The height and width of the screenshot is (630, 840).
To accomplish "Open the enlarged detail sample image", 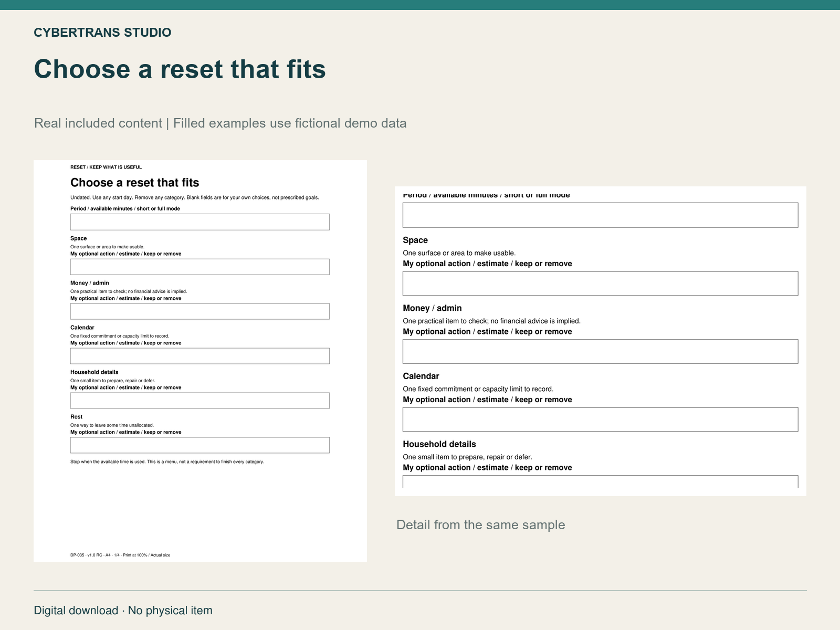I will [601, 341].
